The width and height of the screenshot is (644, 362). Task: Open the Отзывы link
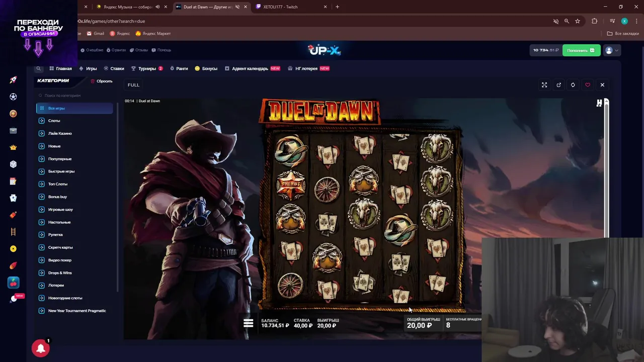pyautogui.click(x=139, y=50)
